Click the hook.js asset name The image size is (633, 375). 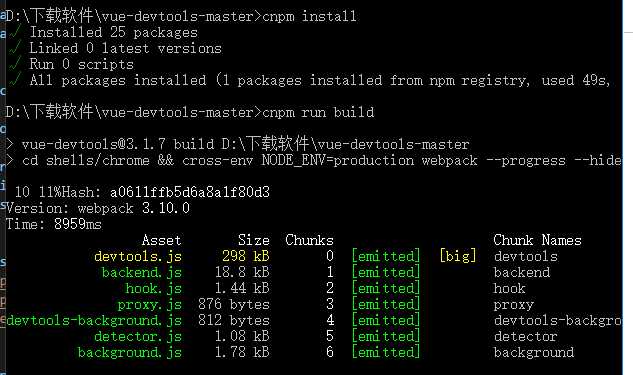click(x=153, y=289)
